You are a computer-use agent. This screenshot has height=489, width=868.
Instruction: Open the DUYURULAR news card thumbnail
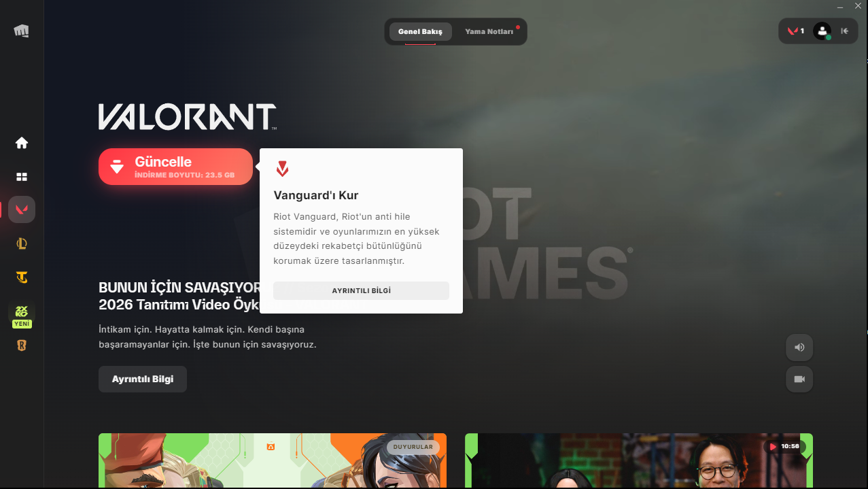[x=273, y=460]
